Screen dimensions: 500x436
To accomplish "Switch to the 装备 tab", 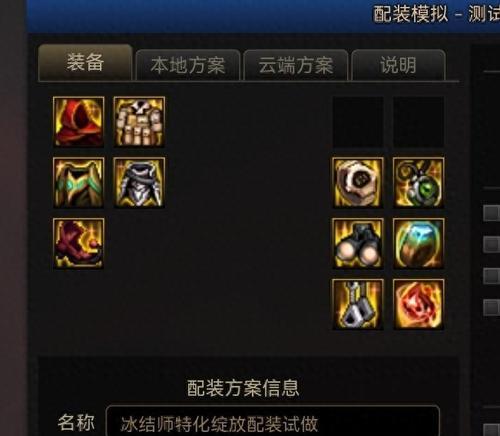I will click(85, 63).
